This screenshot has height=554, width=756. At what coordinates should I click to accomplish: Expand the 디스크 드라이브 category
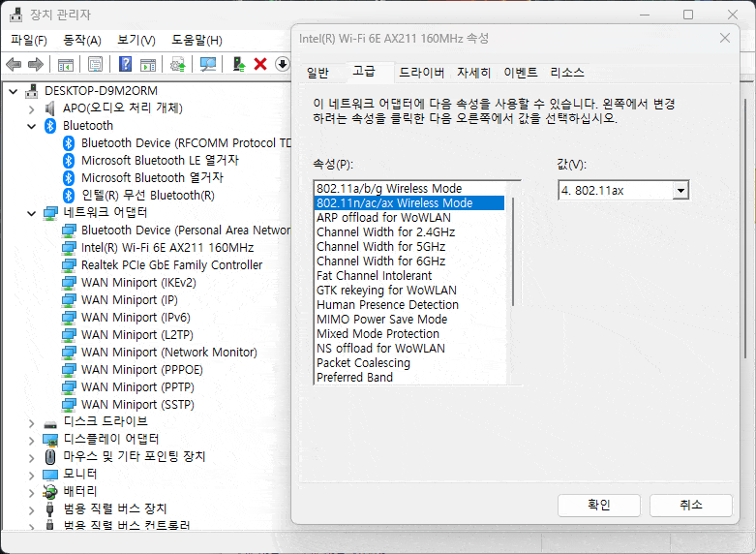[32, 422]
